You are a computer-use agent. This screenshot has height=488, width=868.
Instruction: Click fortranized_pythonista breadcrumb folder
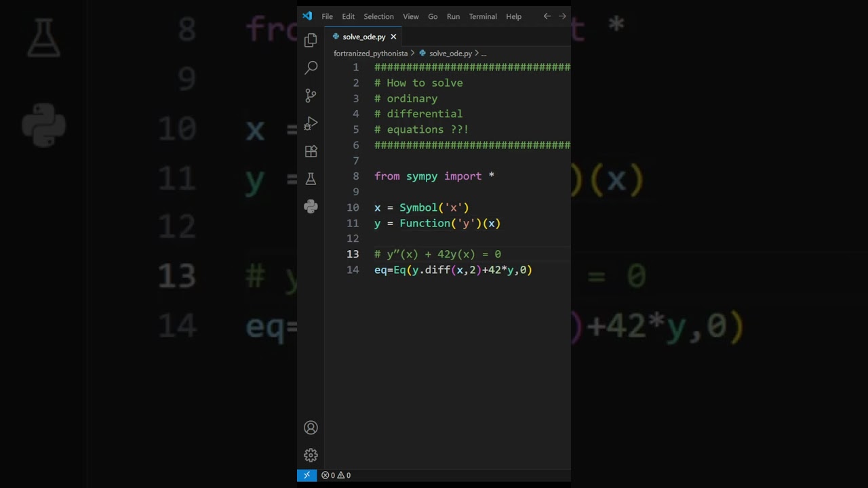pyautogui.click(x=371, y=53)
